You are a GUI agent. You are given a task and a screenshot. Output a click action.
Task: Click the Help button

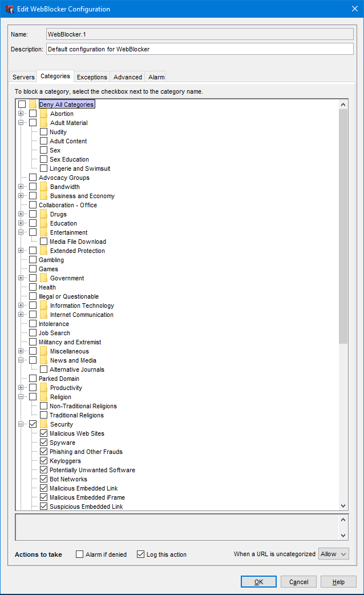(x=338, y=582)
